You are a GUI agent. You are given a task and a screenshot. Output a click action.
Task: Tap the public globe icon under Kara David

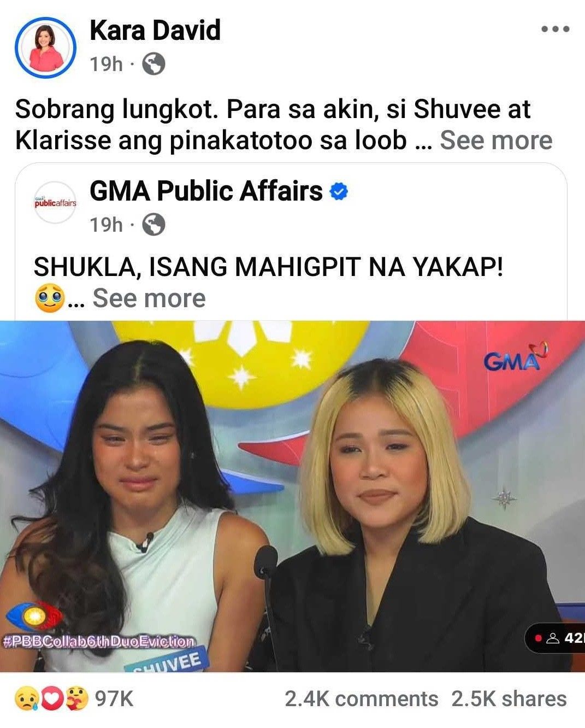[x=153, y=64]
